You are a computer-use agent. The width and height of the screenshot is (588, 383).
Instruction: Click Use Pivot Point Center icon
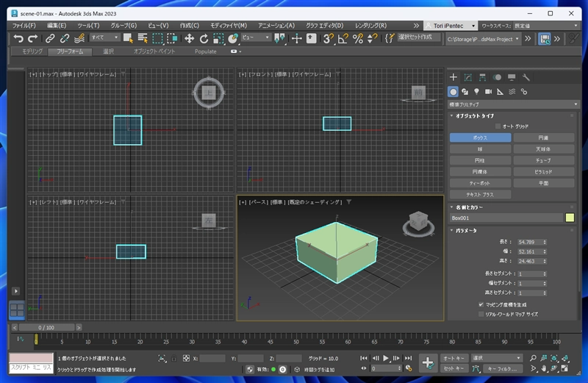279,38
